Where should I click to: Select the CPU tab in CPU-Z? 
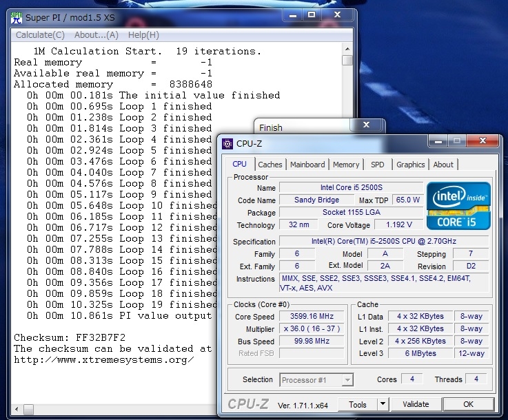point(239,164)
